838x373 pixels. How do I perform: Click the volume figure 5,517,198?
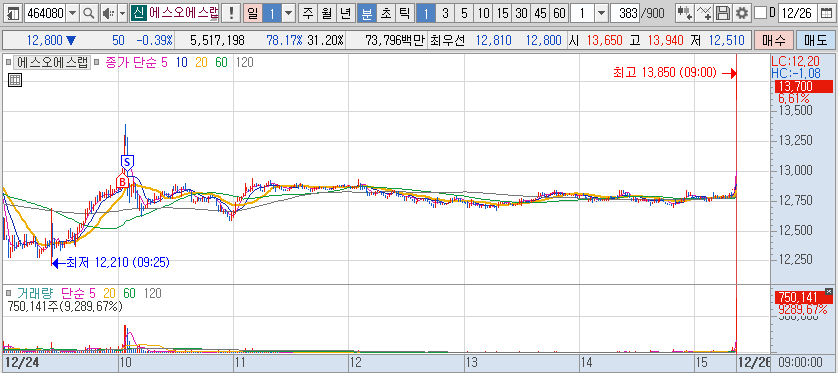218,40
